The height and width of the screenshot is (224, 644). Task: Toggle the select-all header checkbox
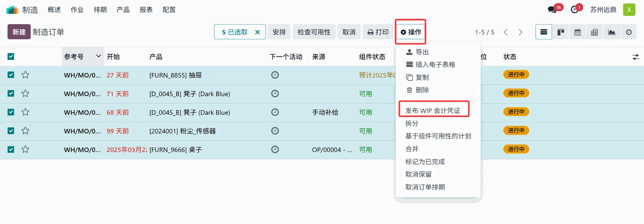pyautogui.click(x=11, y=56)
